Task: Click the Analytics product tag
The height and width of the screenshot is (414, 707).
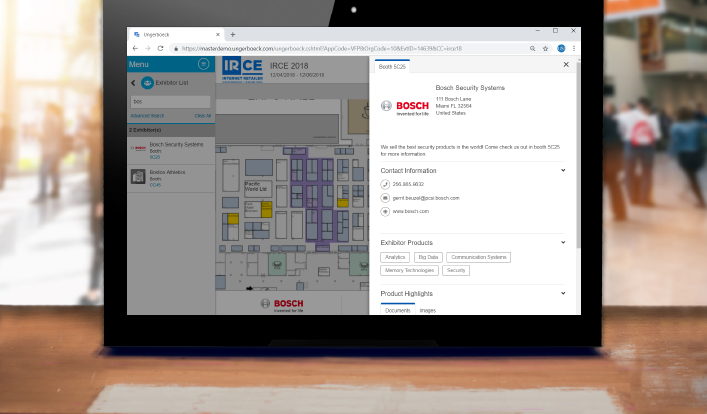Action: point(395,257)
